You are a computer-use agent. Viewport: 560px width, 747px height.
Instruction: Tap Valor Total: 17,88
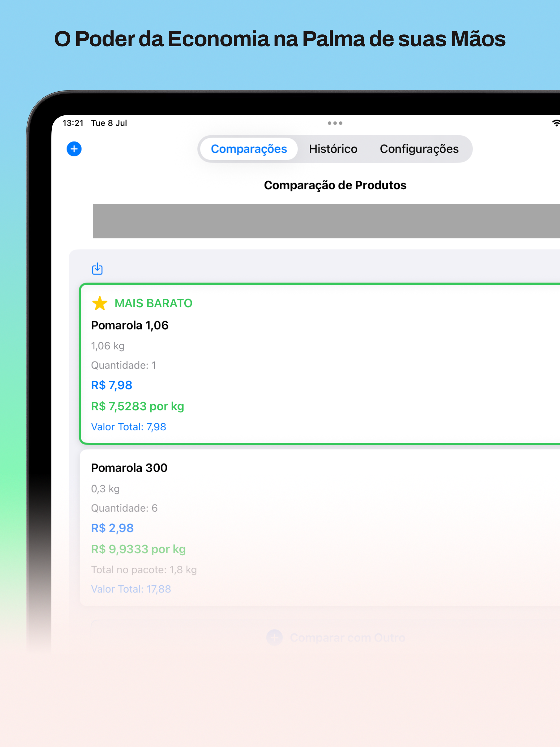131,589
